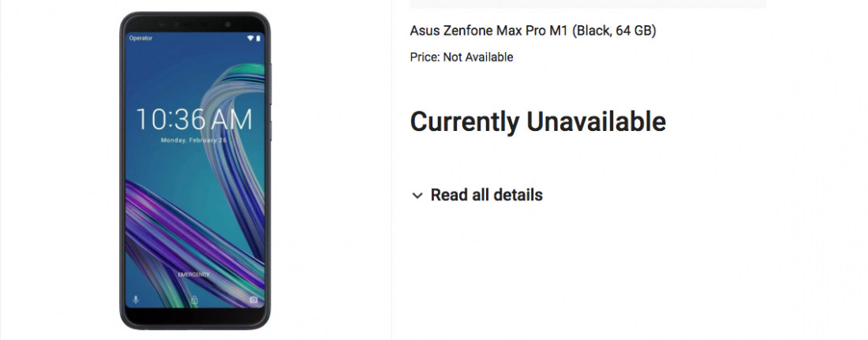This screenshot has height=340, width=868.
Task: Click the battery icon in phone status bar
Action: pyautogui.click(x=257, y=38)
